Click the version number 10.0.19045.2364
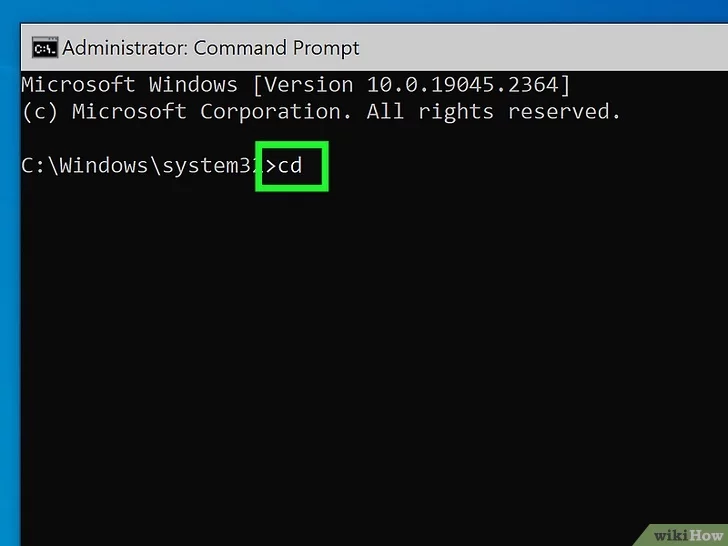 click(x=462, y=84)
